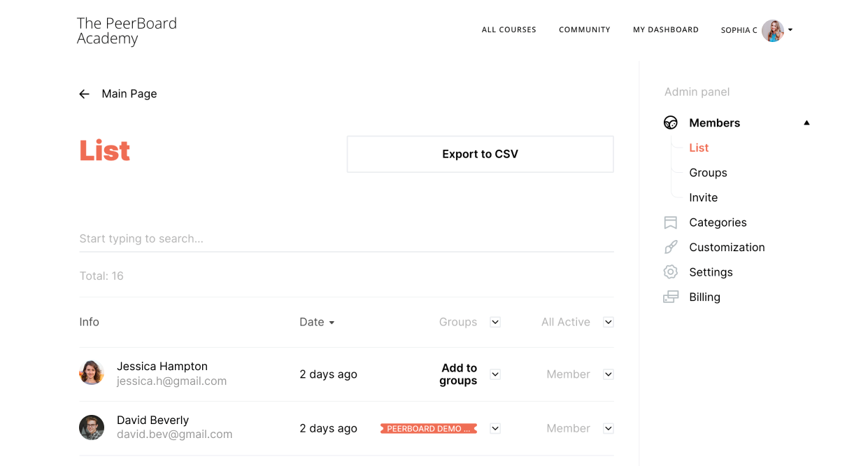868x466 pixels.
Task: Open David Beverly's groups dropdown
Action: click(x=495, y=428)
